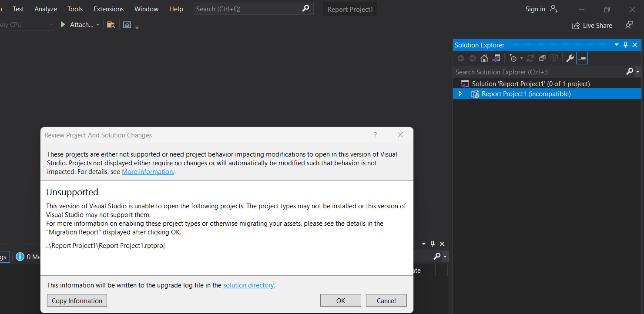Click the Refresh icon in Solution Explorer
Viewport: 644px width, 314px height.
click(530, 58)
